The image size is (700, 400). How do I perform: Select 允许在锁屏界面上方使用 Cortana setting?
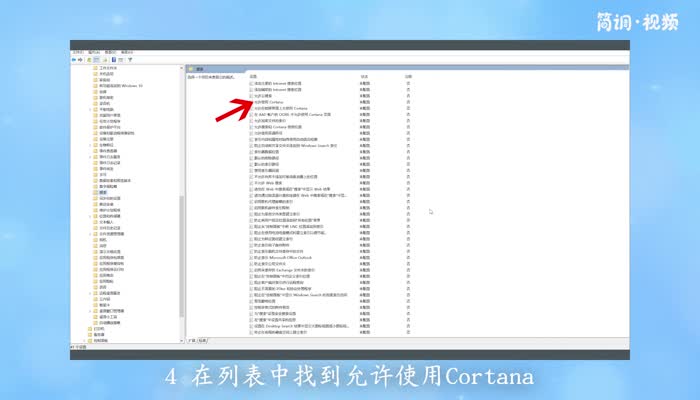pos(281,108)
